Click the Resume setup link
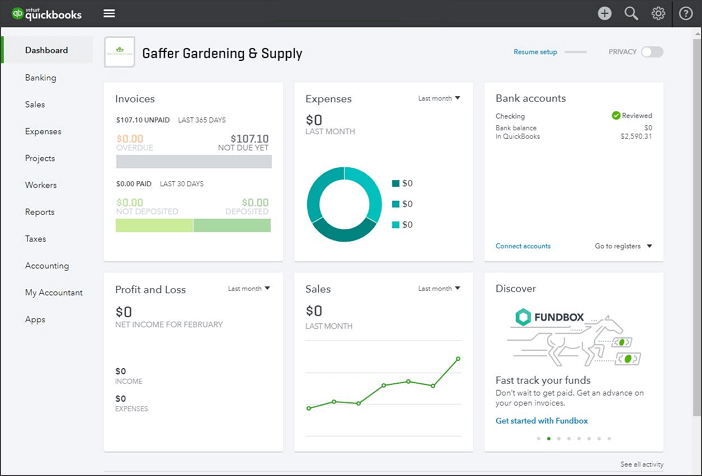The height and width of the screenshot is (476, 702). click(x=535, y=51)
